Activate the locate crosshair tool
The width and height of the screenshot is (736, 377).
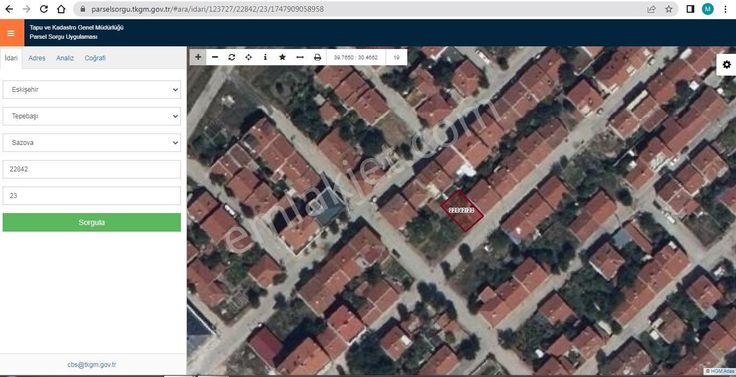[248, 57]
